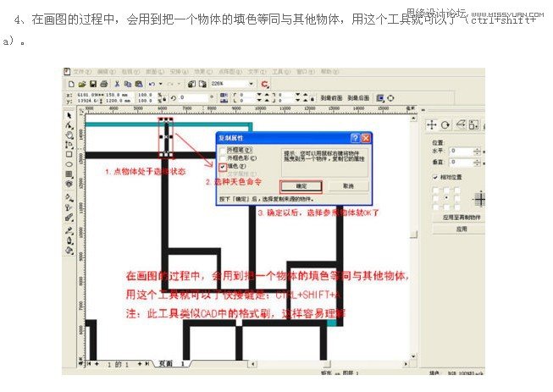Open the zoom level dropdown
553x392 pixels.
[252, 84]
